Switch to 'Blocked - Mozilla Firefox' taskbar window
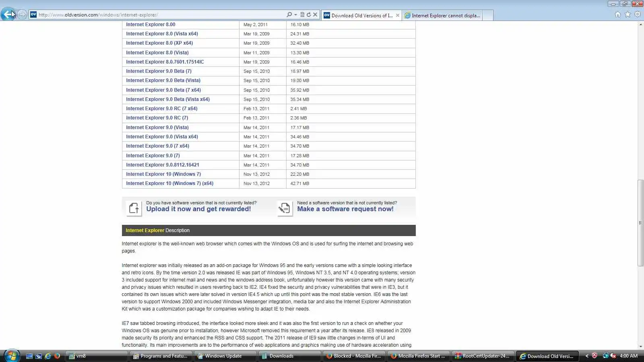This screenshot has height=362, width=644. [x=354, y=356]
